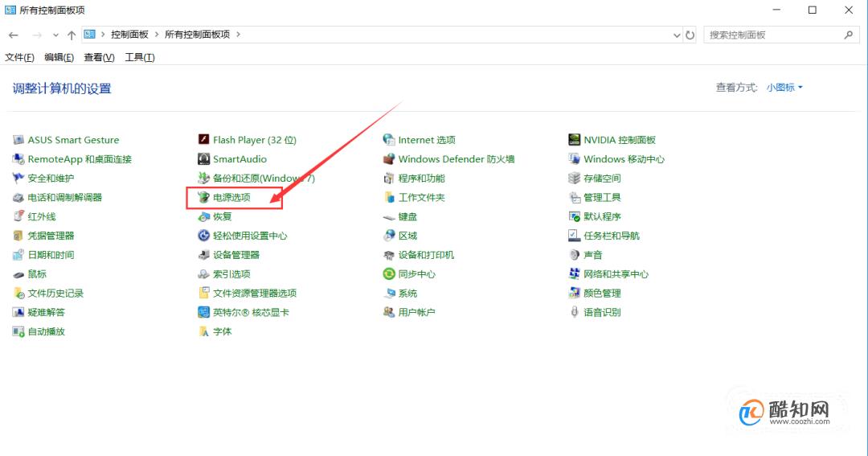Open the 鼠标 mouse icon
The image size is (868, 456).
pos(18,273)
